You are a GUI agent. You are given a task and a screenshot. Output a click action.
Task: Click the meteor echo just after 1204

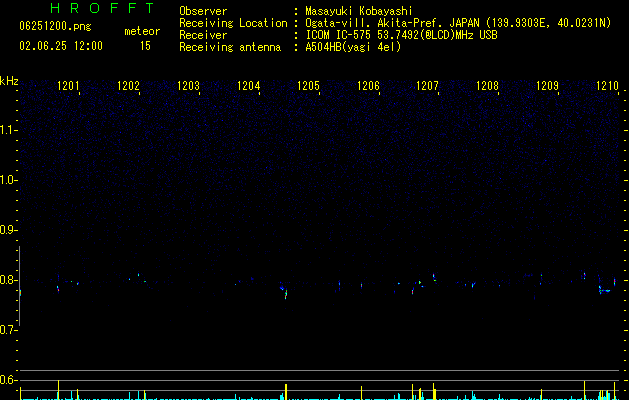click(x=284, y=291)
